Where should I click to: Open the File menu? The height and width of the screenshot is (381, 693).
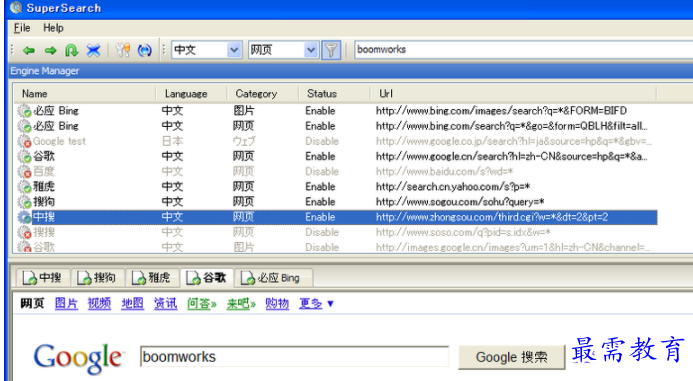[22, 28]
